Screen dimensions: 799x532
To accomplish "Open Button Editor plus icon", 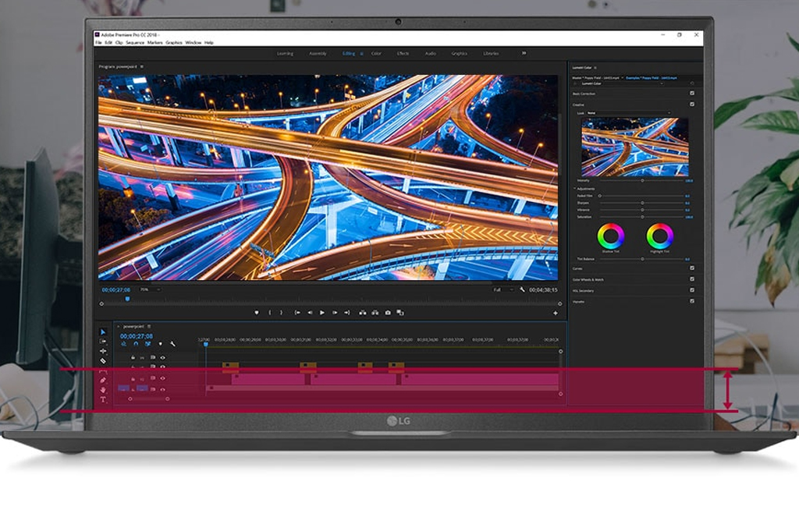I will tap(556, 313).
